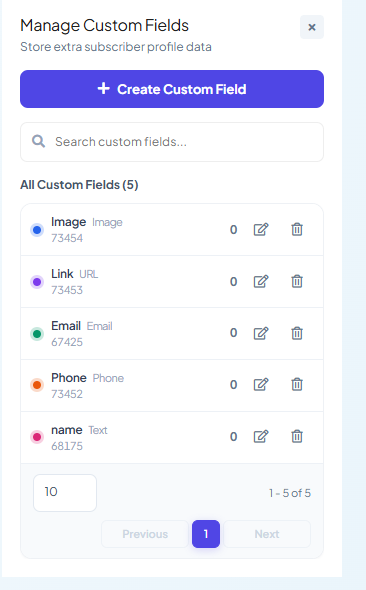Screen dimensions: 366x590
Task: Edit the Link custom field
Action: pos(261,281)
